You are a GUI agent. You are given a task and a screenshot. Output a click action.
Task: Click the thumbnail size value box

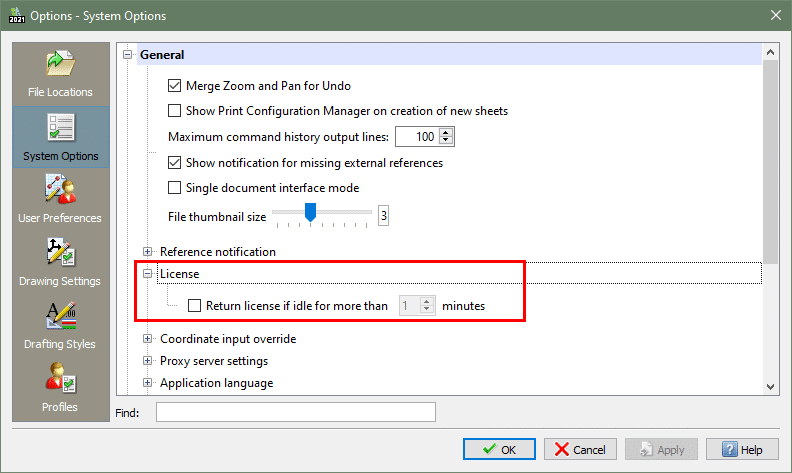384,216
